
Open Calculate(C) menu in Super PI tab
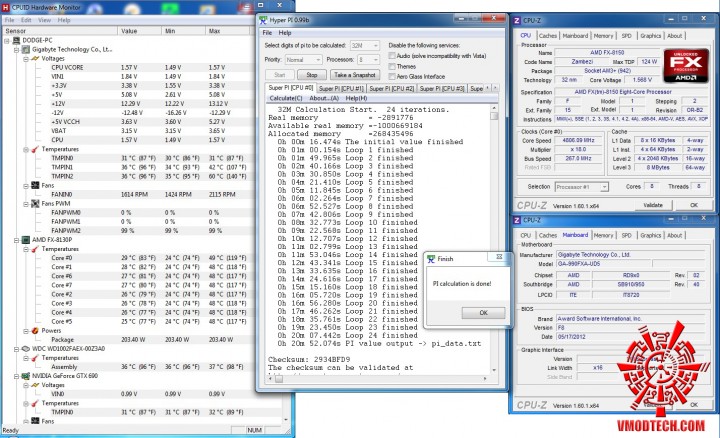286,98
